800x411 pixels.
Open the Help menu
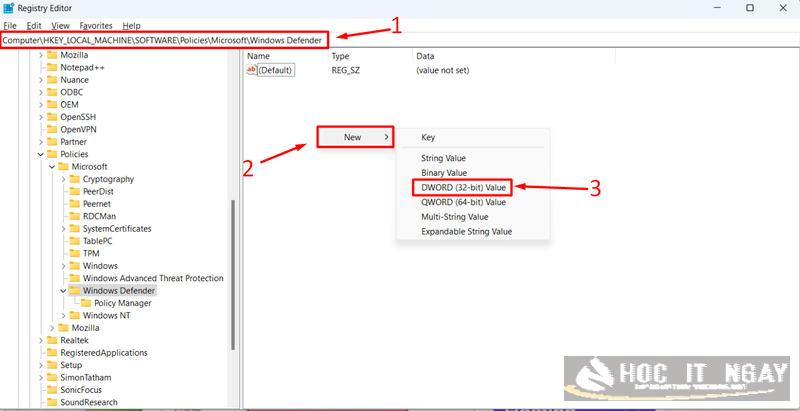[131, 25]
